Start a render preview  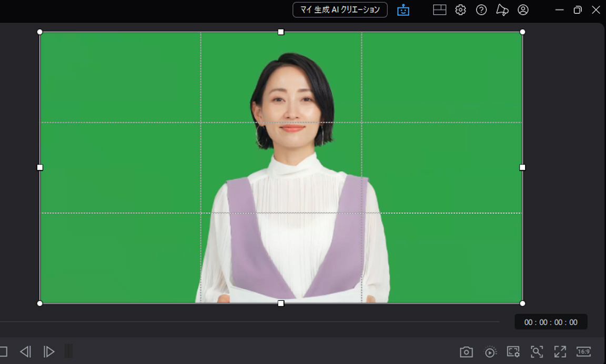click(490, 351)
